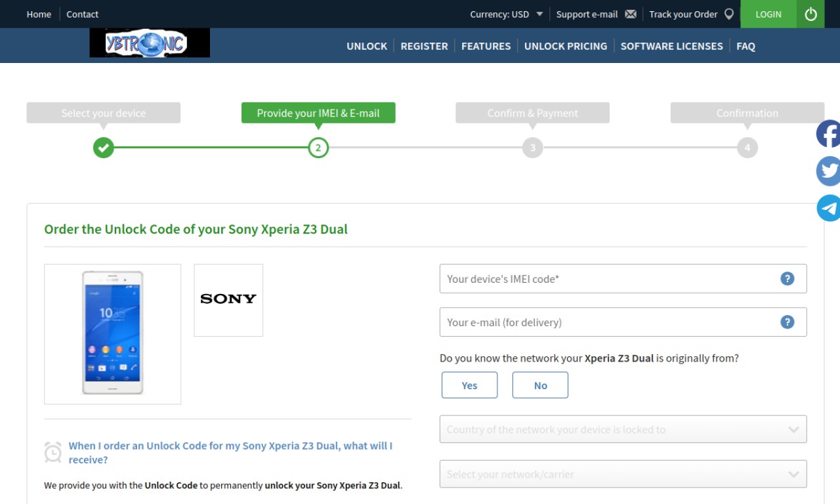This screenshot has height=504, width=840.
Task: Click the alarm clock icon beside the question
Action: 53,452
